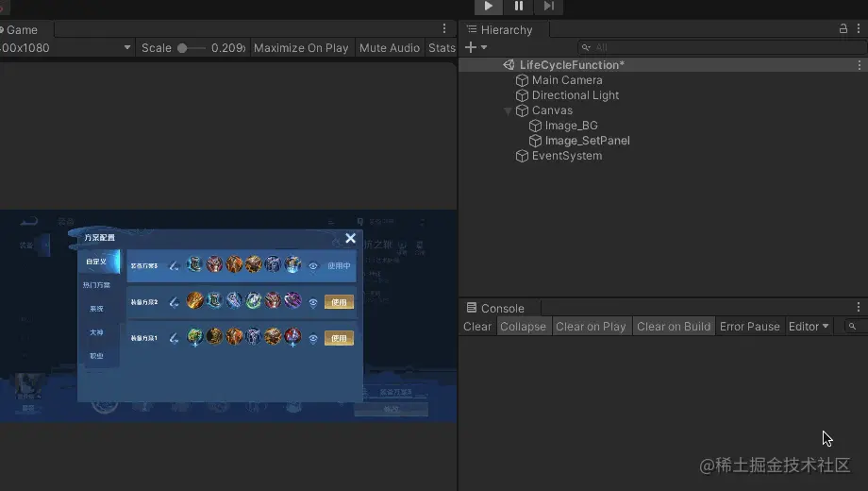Click the 使用 button for 装备方案2
The height and width of the screenshot is (491, 868).
[x=339, y=302]
